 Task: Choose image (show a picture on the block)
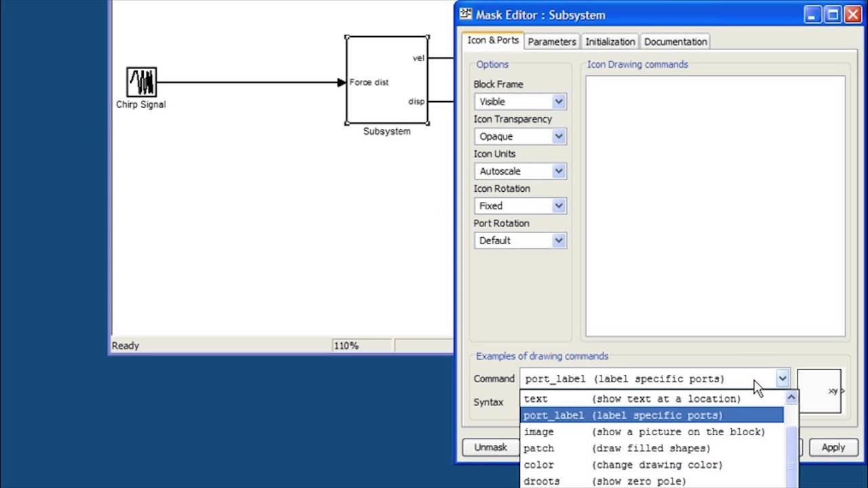(x=652, y=432)
